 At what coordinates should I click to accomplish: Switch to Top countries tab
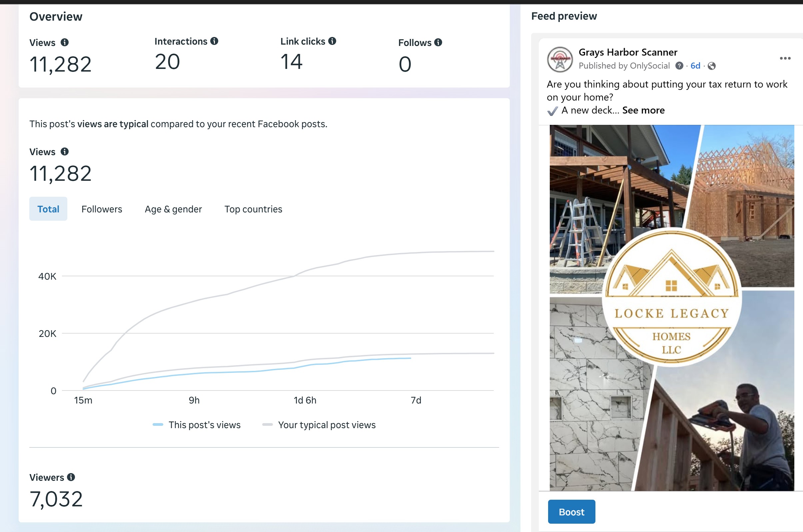coord(253,209)
